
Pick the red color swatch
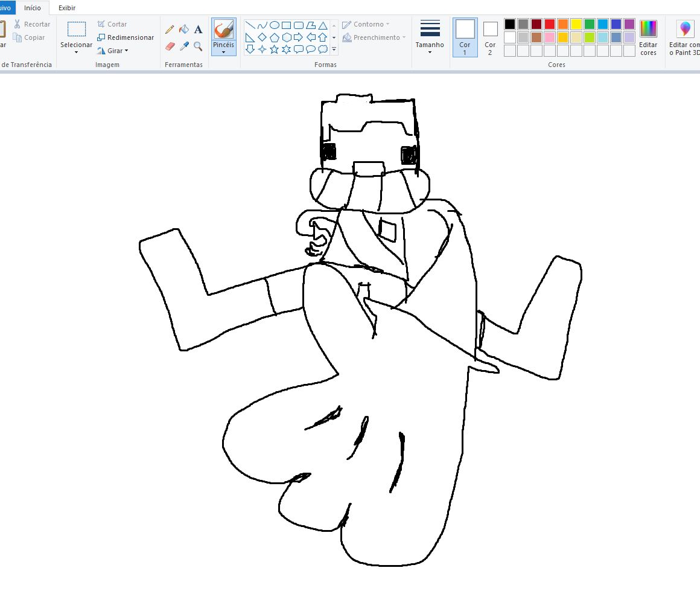click(x=550, y=24)
